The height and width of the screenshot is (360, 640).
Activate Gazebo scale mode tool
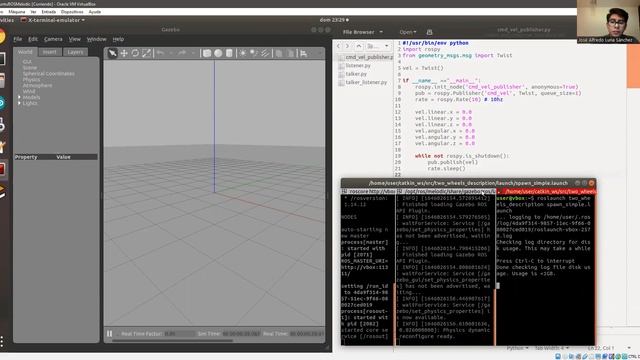[x=147, y=53]
